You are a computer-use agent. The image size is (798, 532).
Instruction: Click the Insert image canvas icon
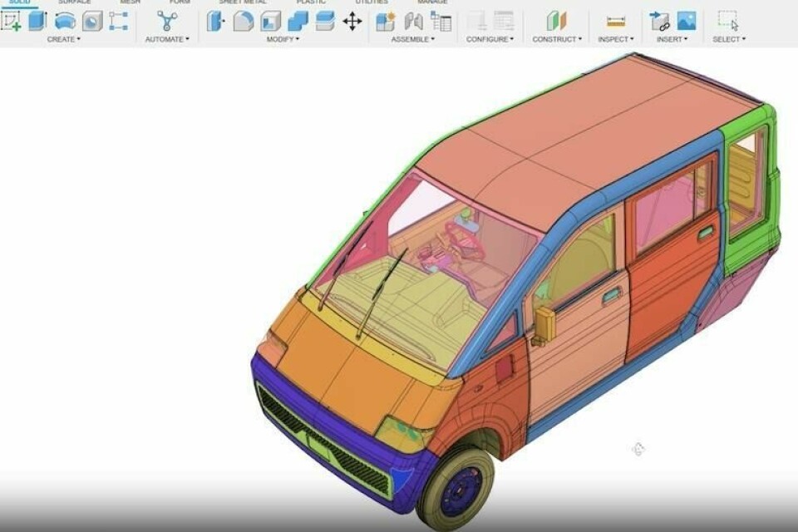(x=687, y=21)
